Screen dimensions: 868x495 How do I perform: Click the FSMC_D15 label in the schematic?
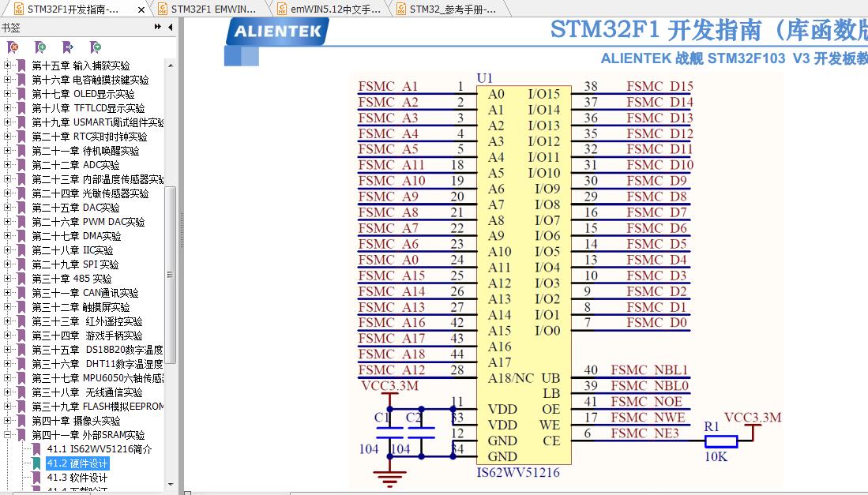659,86
